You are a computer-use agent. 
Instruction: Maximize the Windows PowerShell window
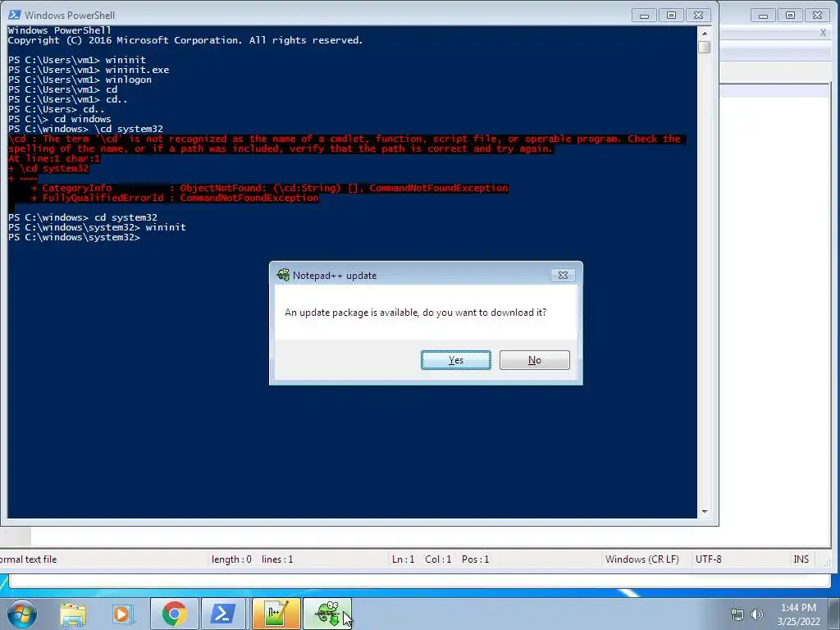tap(671, 16)
